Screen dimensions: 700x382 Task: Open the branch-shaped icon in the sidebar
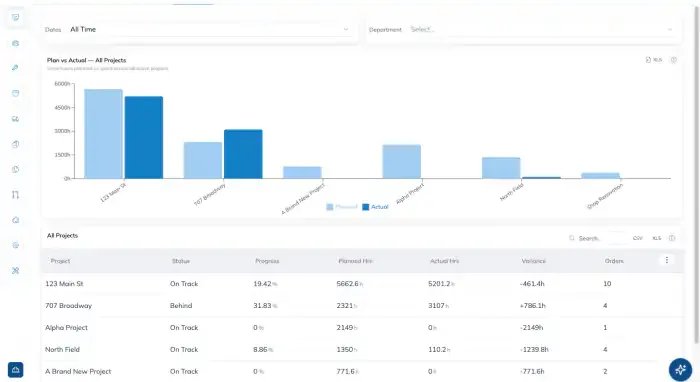16,195
